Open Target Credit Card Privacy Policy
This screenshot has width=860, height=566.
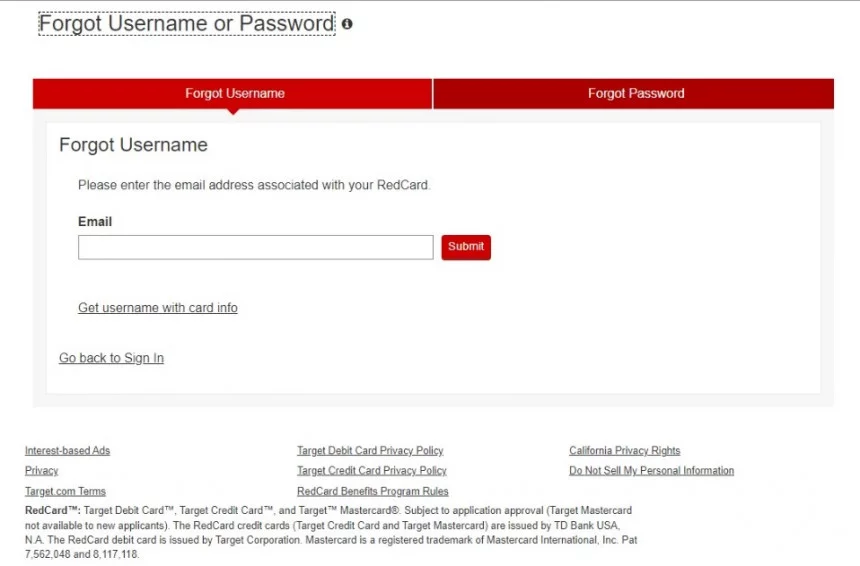point(372,471)
